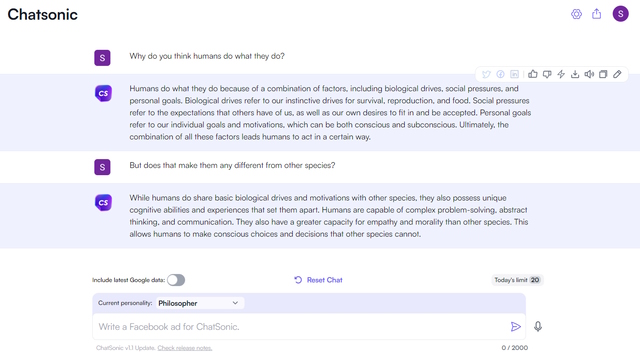Send the message with arrow icon

[516, 327]
